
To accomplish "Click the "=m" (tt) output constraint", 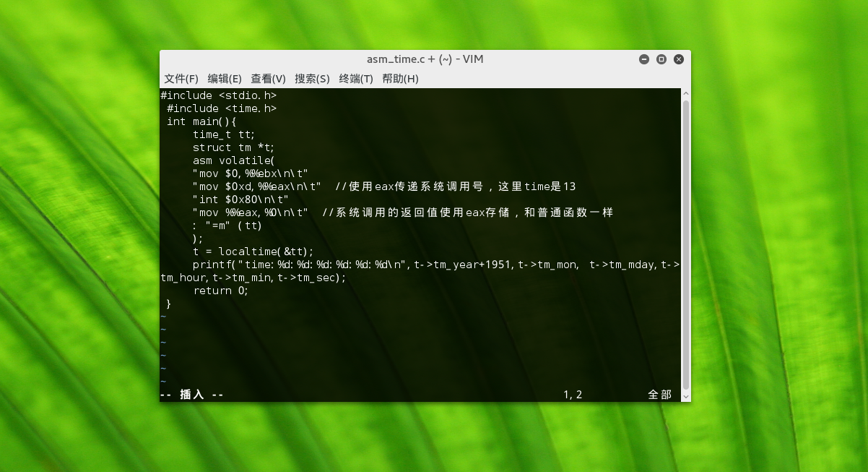I will click(x=227, y=226).
